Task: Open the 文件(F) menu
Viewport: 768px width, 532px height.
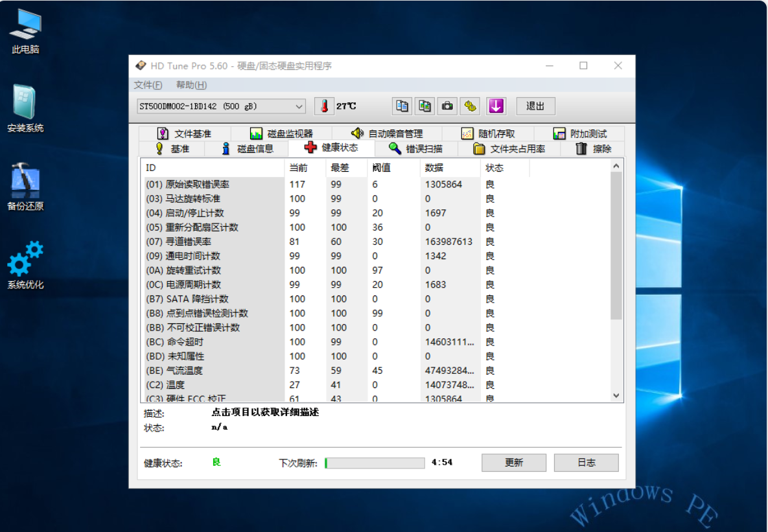Action: pos(148,85)
